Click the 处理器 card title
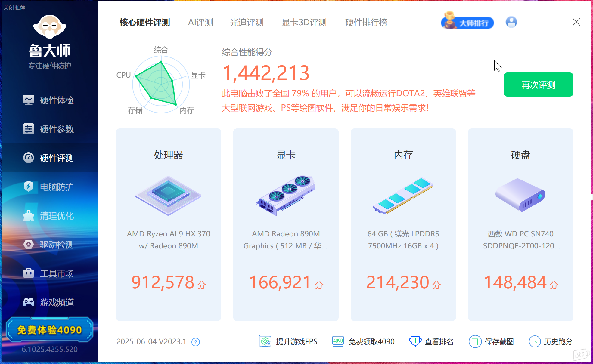 [x=169, y=155]
